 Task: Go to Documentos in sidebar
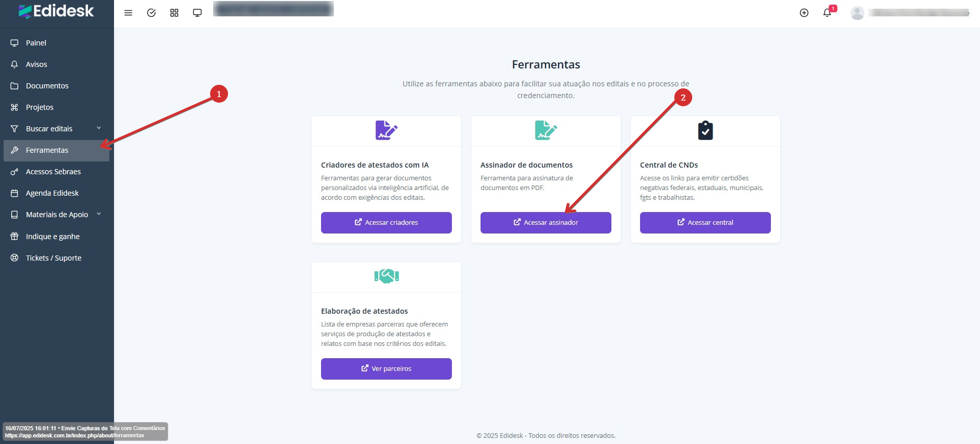(47, 86)
